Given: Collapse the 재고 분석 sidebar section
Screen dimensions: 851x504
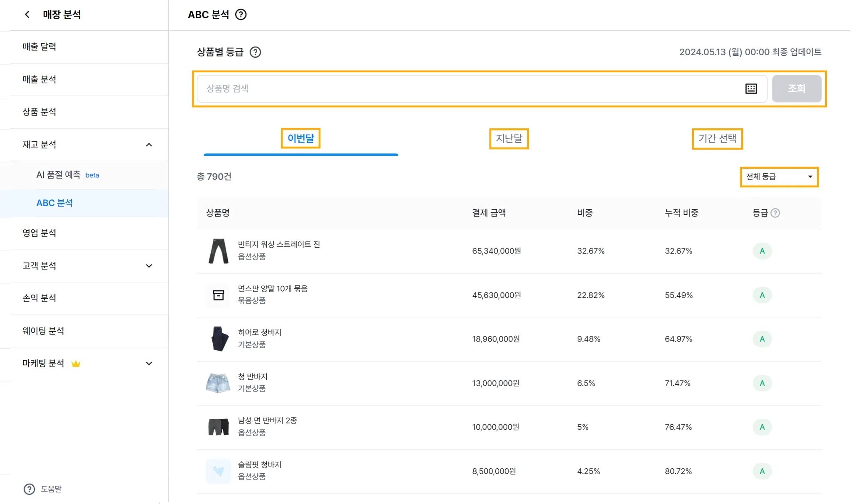Looking at the screenshot, I should [x=149, y=145].
